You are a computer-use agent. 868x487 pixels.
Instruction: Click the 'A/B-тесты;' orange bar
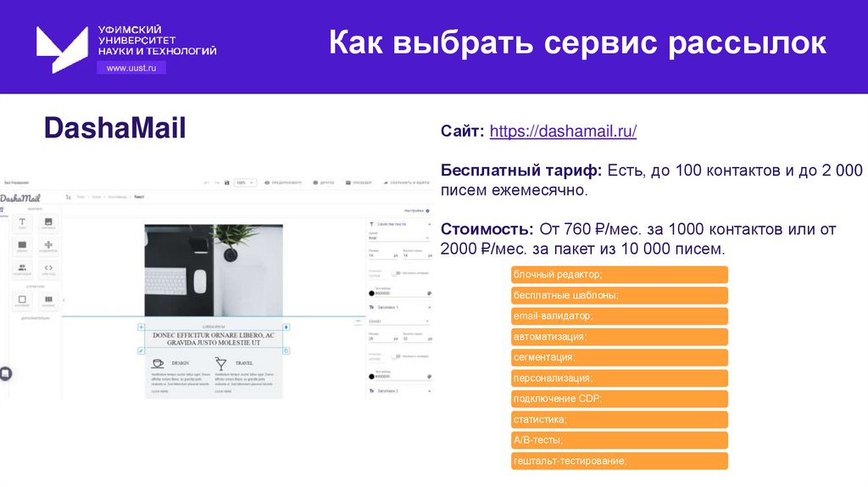620,439
